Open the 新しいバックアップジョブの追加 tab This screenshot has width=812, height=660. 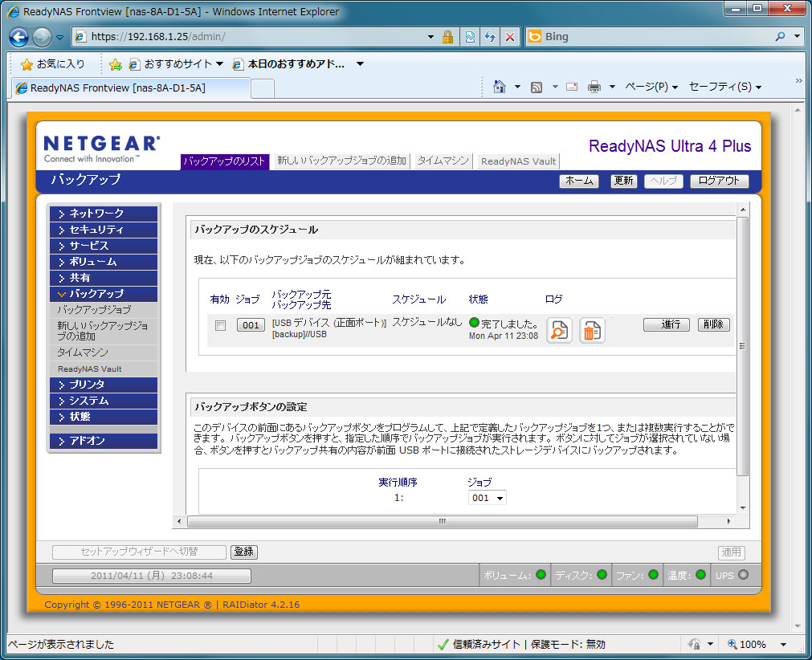[x=341, y=161]
